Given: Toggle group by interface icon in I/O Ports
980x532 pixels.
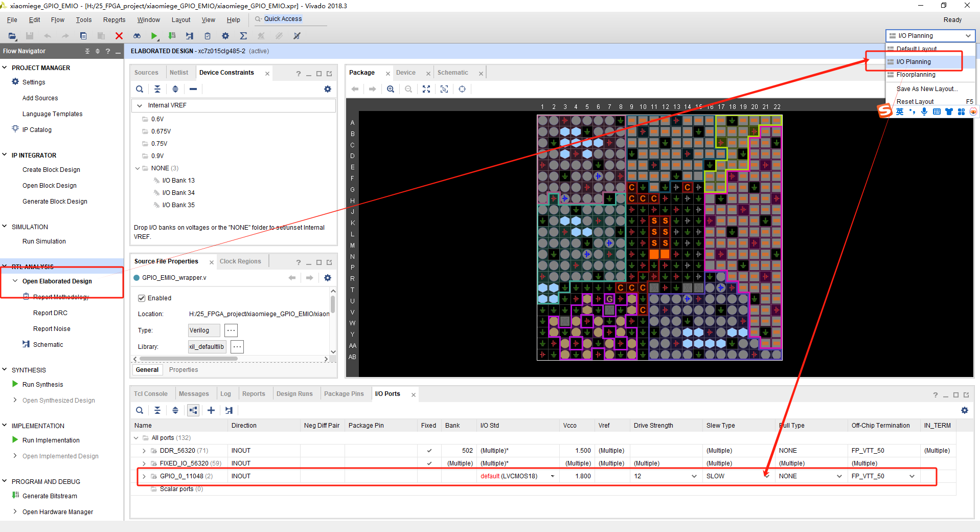Looking at the screenshot, I should pos(193,410).
